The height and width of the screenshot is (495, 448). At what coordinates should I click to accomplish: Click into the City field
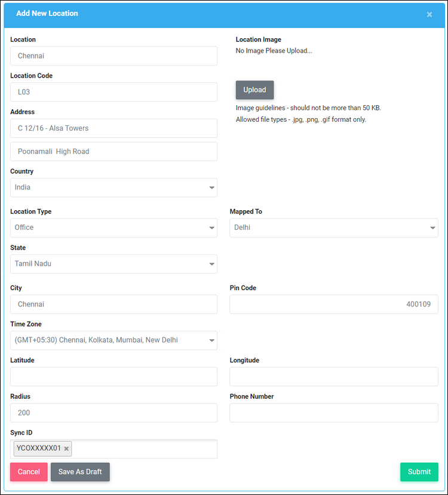click(113, 304)
